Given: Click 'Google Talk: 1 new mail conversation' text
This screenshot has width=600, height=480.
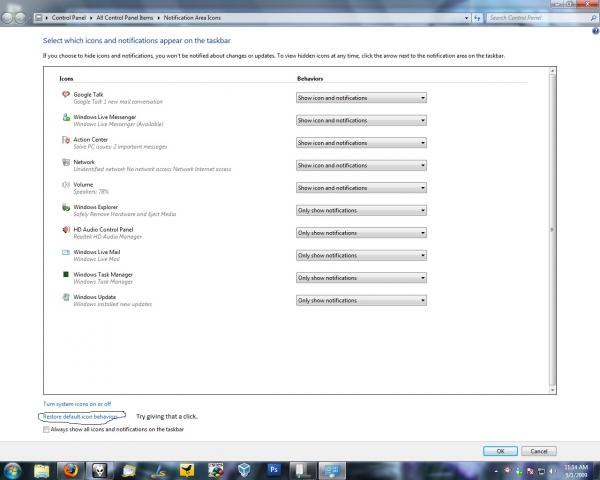Looking at the screenshot, I should (x=118, y=102).
